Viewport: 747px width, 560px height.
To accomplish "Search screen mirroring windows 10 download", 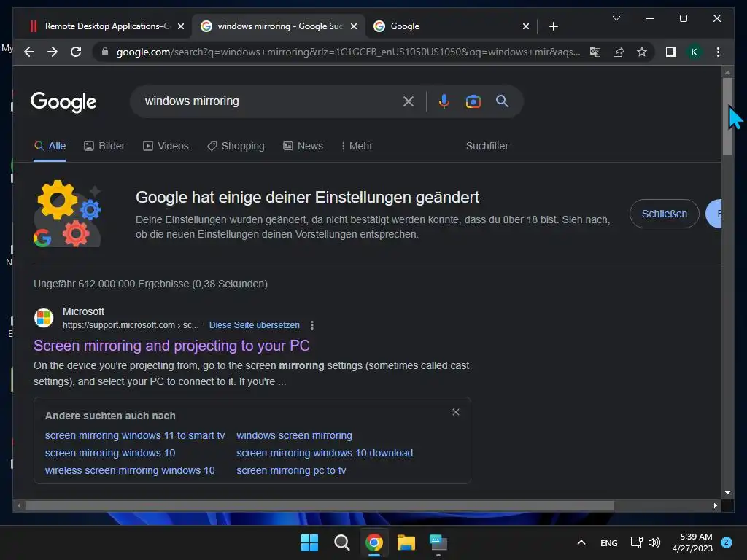I will click(x=325, y=454).
